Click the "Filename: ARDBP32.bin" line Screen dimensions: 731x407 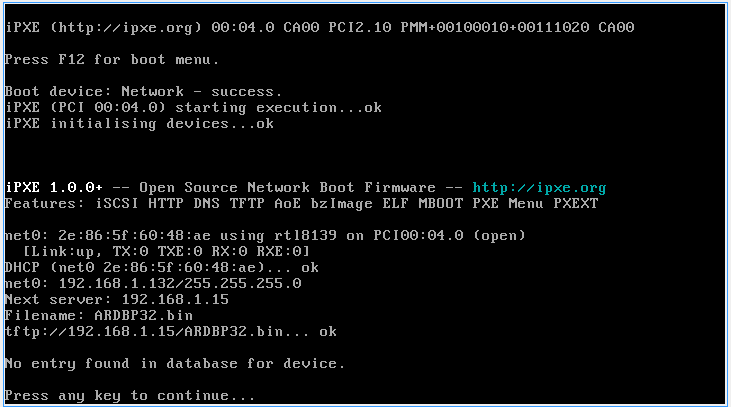pos(96,316)
